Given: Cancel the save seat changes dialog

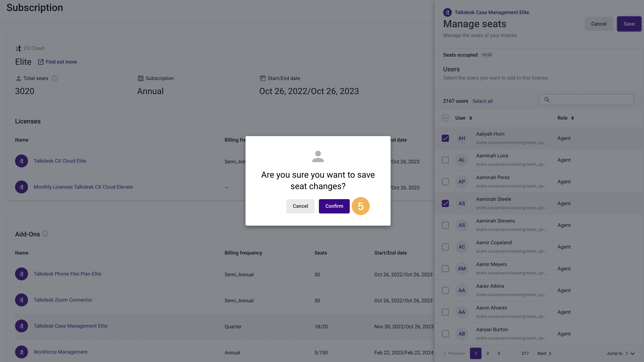Looking at the screenshot, I should click(x=300, y=206).
